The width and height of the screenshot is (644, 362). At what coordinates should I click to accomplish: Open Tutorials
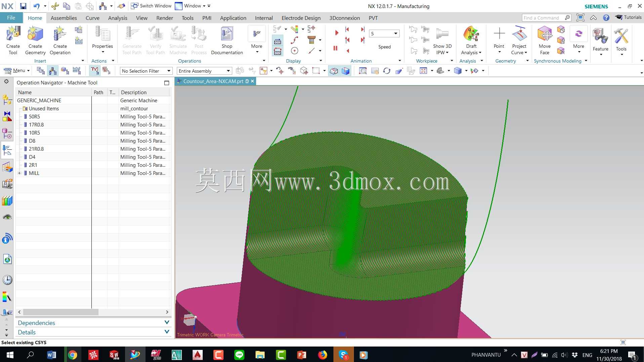[x=628, y=17]
